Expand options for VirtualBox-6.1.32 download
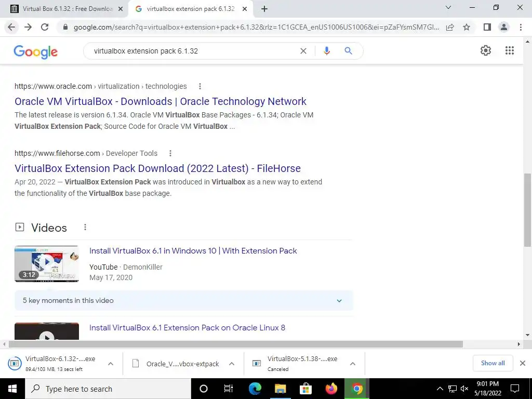The width and height of the screenshot is (532, 399). point(111,364)
